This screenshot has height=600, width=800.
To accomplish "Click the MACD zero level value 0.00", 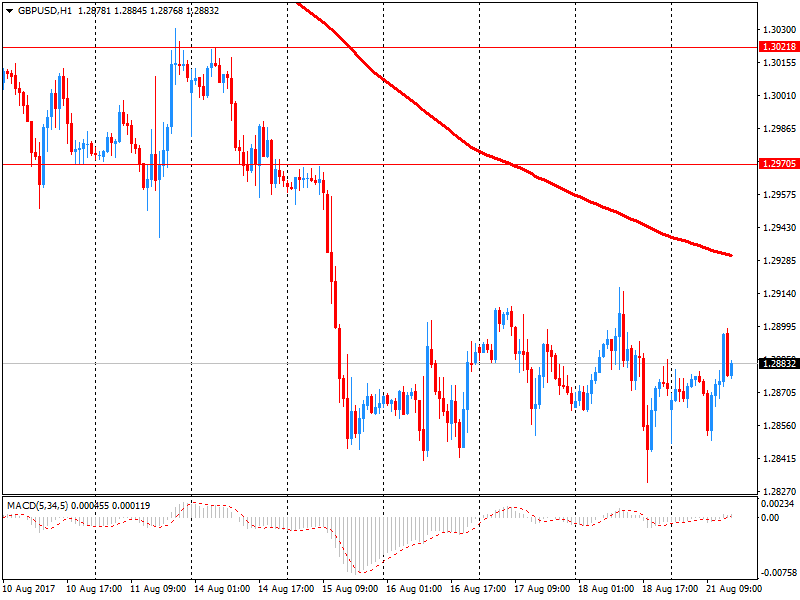I will point(770,518).
